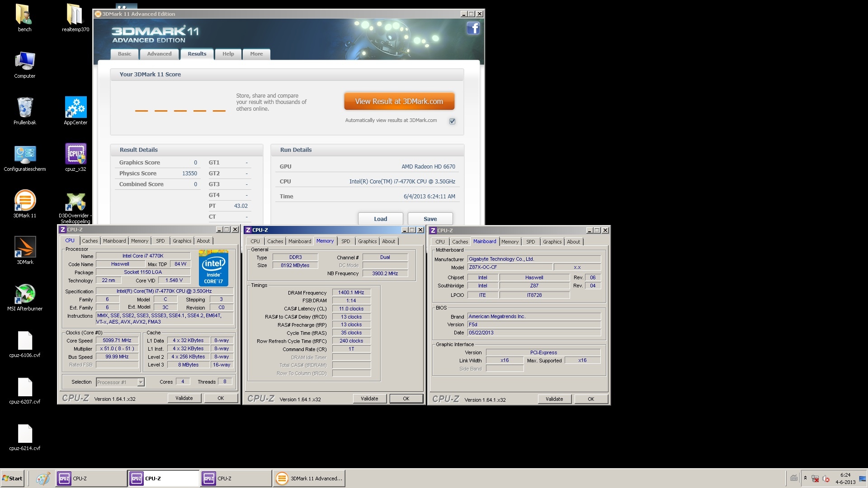Select SPD tab in Memory CPU-Z window
The height and width of the screenshot is (488, 868).
click(345, 241)
